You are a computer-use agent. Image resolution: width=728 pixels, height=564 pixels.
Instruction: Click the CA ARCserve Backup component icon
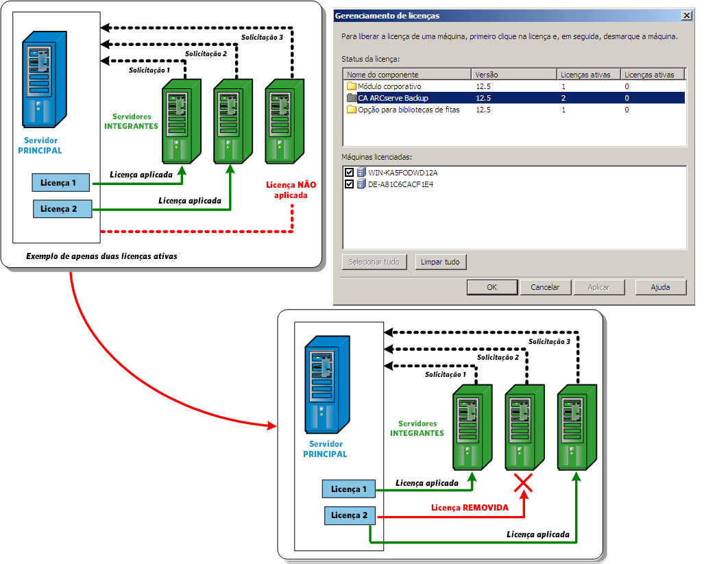[x=352, y=98]
